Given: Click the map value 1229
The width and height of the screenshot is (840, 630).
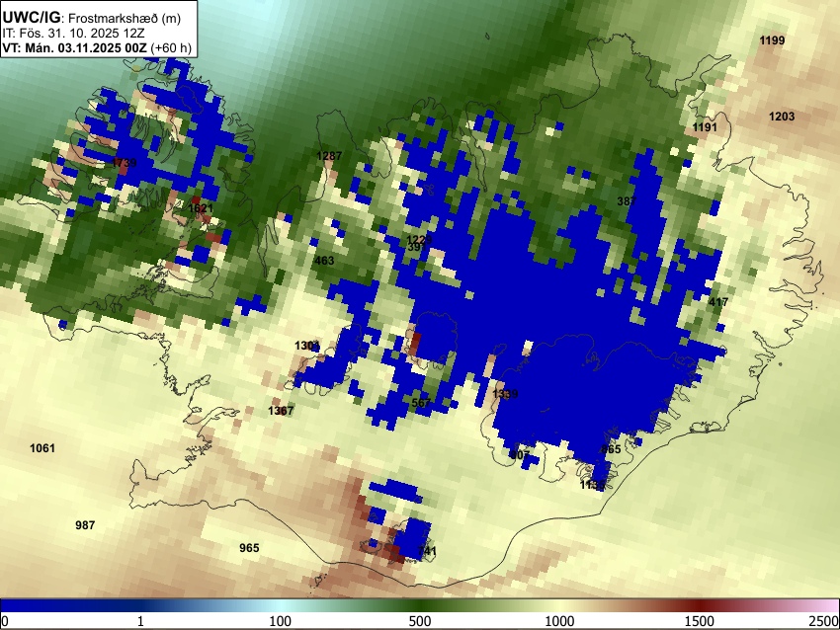Looking at the screenshot, I should 419,239.
